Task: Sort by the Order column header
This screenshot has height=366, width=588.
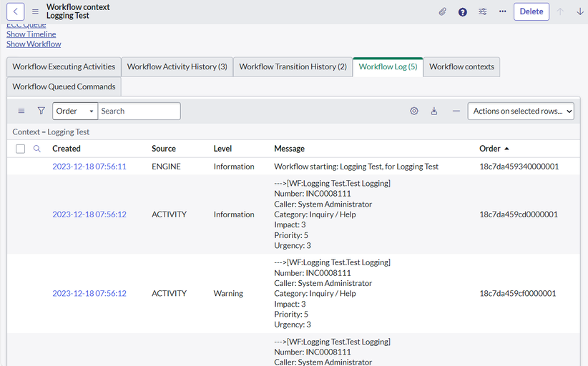Action: point(490,149)
